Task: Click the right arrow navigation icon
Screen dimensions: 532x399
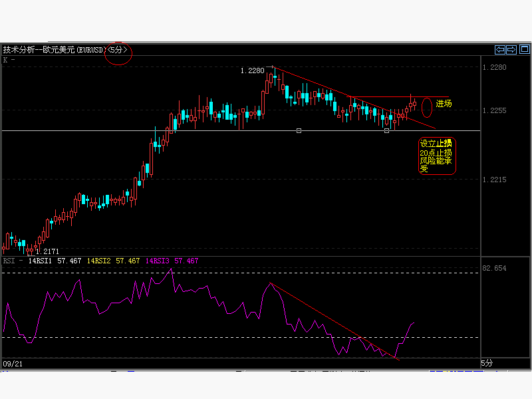Action: (x=511, y=50)
